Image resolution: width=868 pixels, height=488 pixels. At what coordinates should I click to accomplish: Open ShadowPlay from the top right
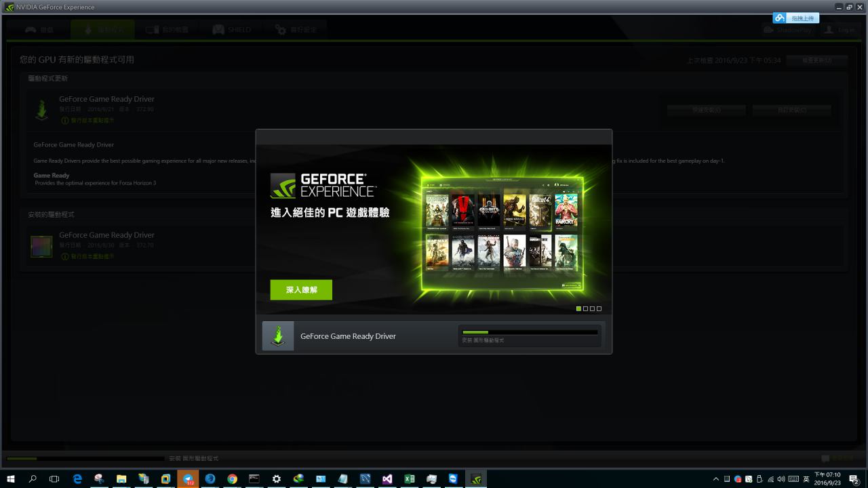787,30
